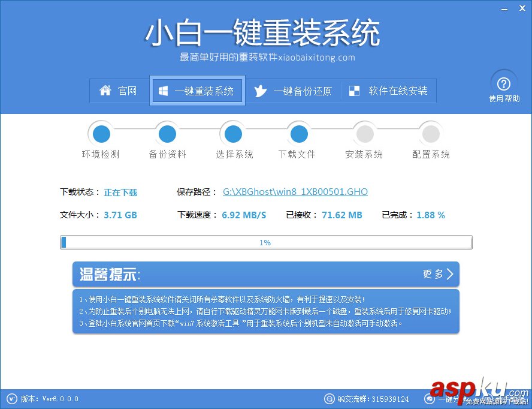Click the 配置系统 progress step

click(x=430, y=134)
